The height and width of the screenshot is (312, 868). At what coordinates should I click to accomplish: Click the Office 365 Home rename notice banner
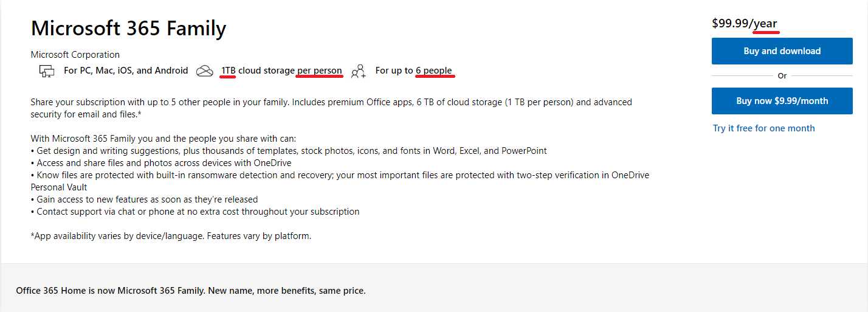(x=191, y=291)
